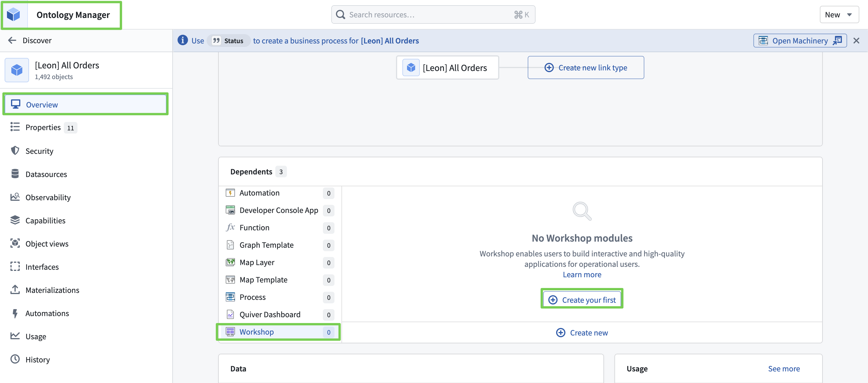The image size is (868, 383).
Task: Open the Materializations section
Action: click(52, 290)
